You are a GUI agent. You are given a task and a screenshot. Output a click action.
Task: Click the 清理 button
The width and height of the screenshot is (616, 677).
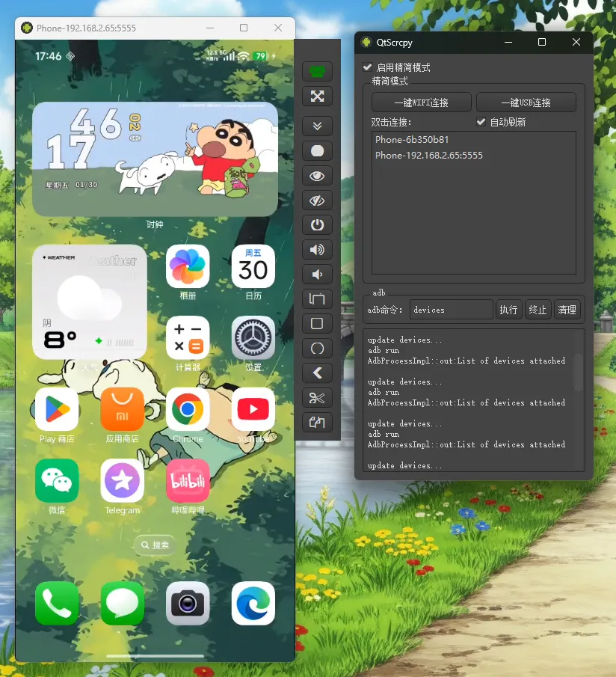[567, 310]
